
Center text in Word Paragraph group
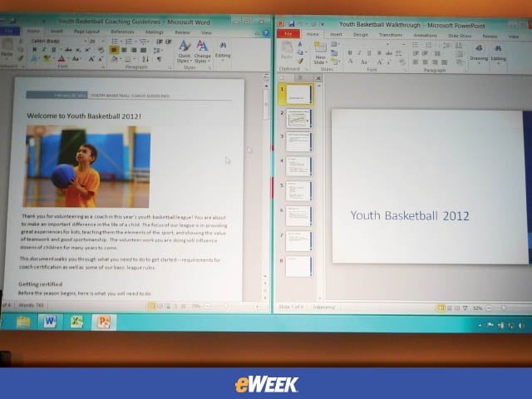124,50
